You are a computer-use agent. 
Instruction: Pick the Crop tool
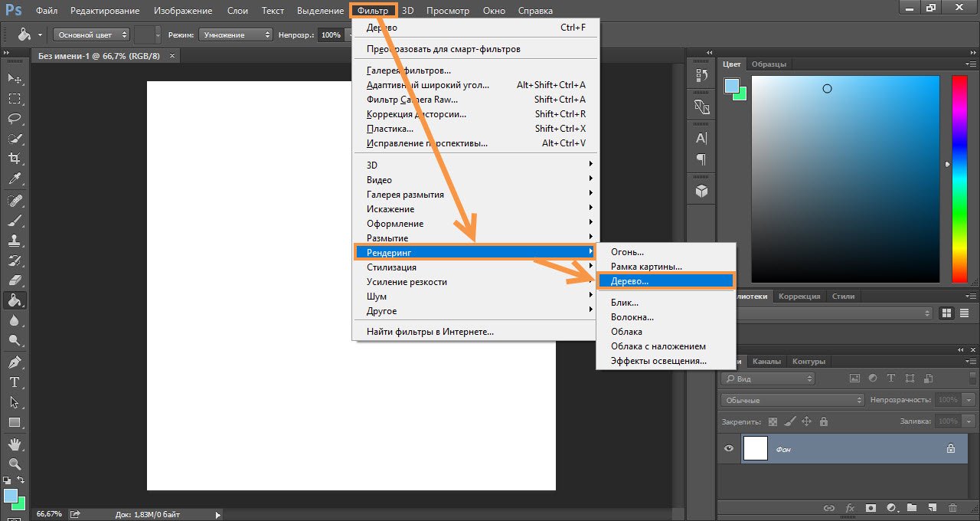(x=15, y=159)
